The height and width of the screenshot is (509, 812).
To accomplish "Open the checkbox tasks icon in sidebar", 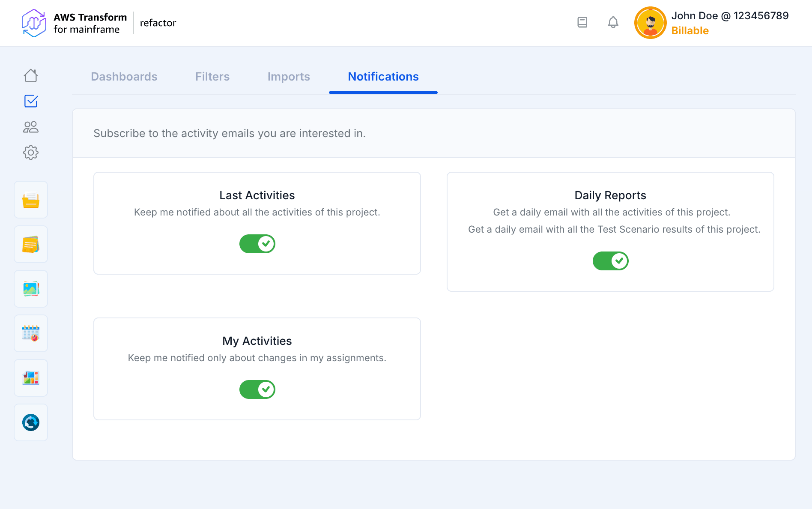I will [x=31, y=101].
